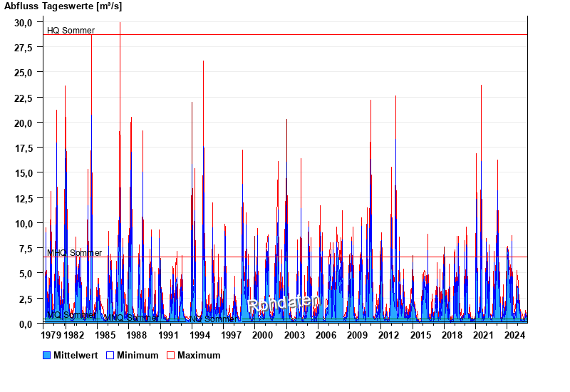The image size is (570, 392).
Task: Click the HQ Sommer threshold label
Action: click(71, 30)
